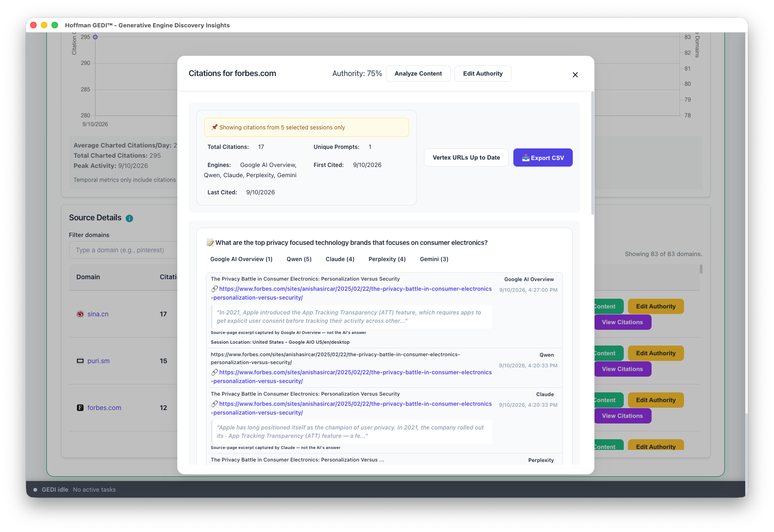The image size is (774, 532).
Task: Click the "Citations for forbes.com" dialog title
Action: [232, 73]
